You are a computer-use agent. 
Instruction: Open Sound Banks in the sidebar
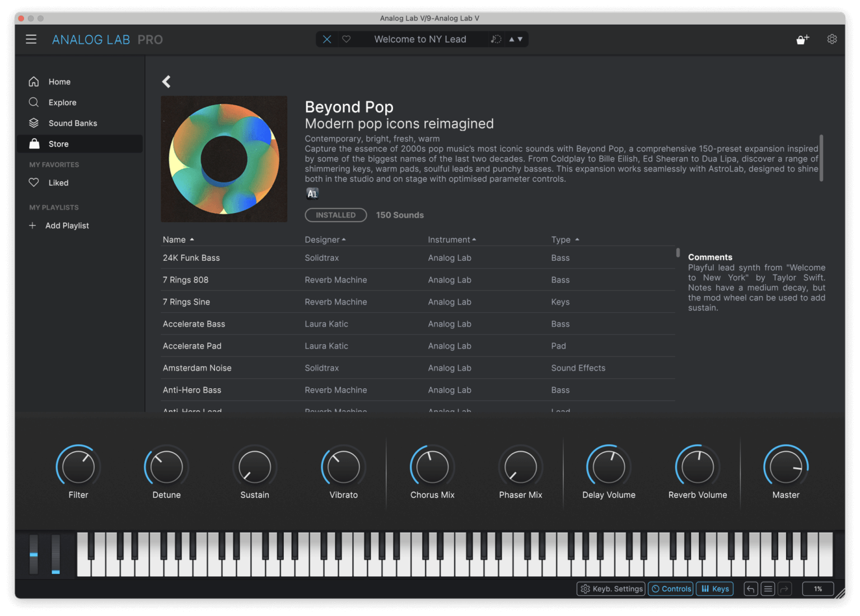(x=73, y=123)
